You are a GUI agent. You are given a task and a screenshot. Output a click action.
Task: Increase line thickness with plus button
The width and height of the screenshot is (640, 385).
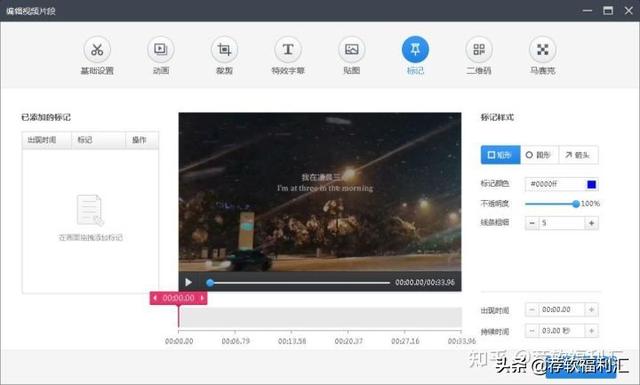(591, 223)
